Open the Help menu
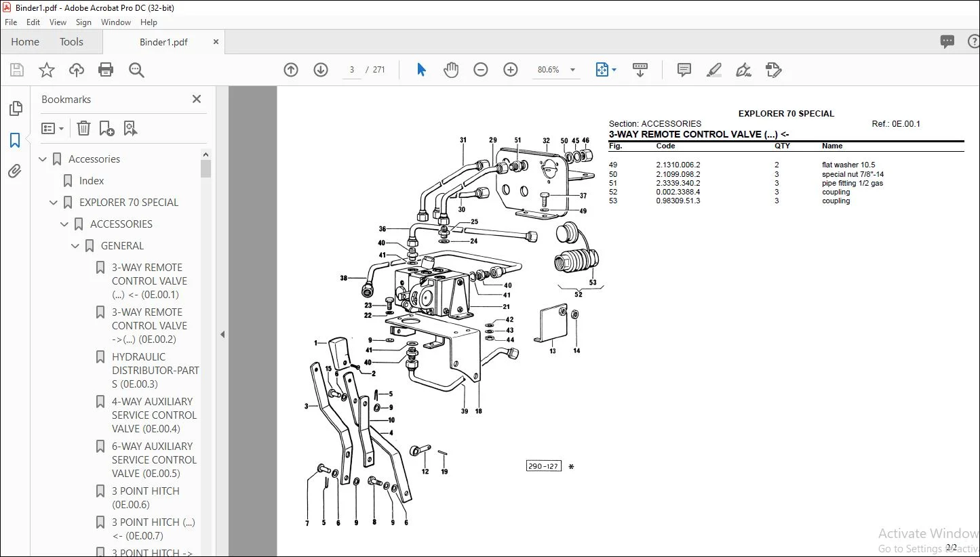Image resolution: width=980 pixels, height=557 pixels. click(x=149, y=22)
